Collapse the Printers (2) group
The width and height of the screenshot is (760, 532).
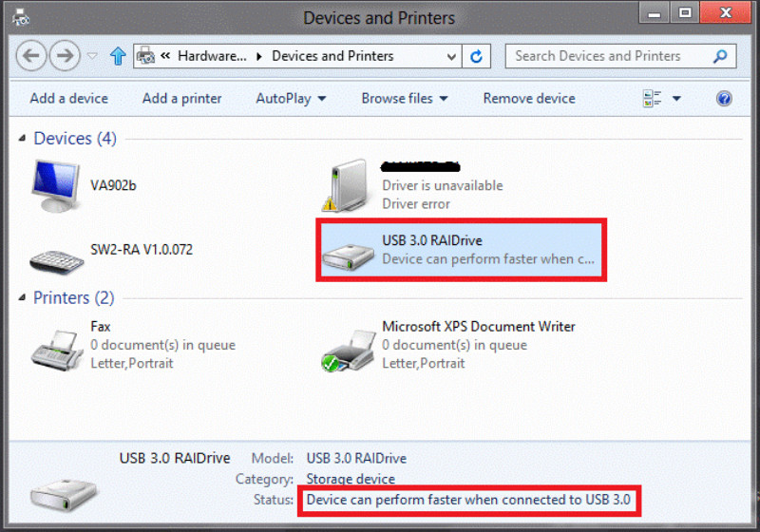pos(22,297)
